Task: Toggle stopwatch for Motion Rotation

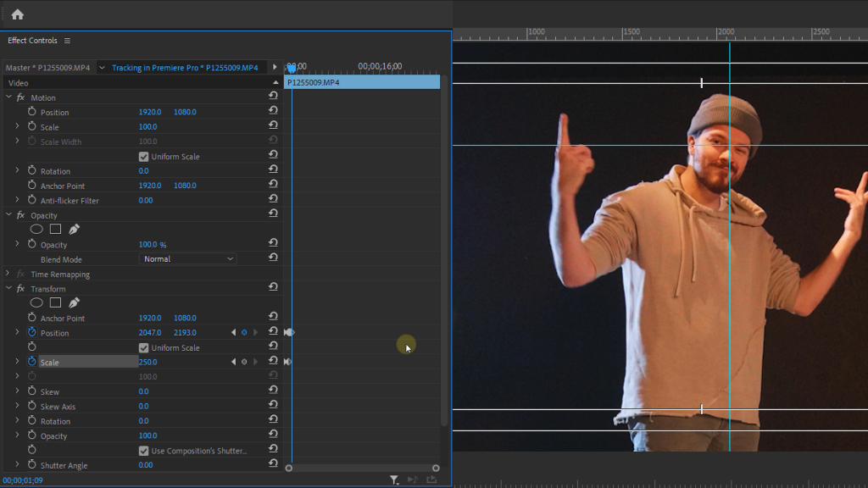Action: [32, 170]
